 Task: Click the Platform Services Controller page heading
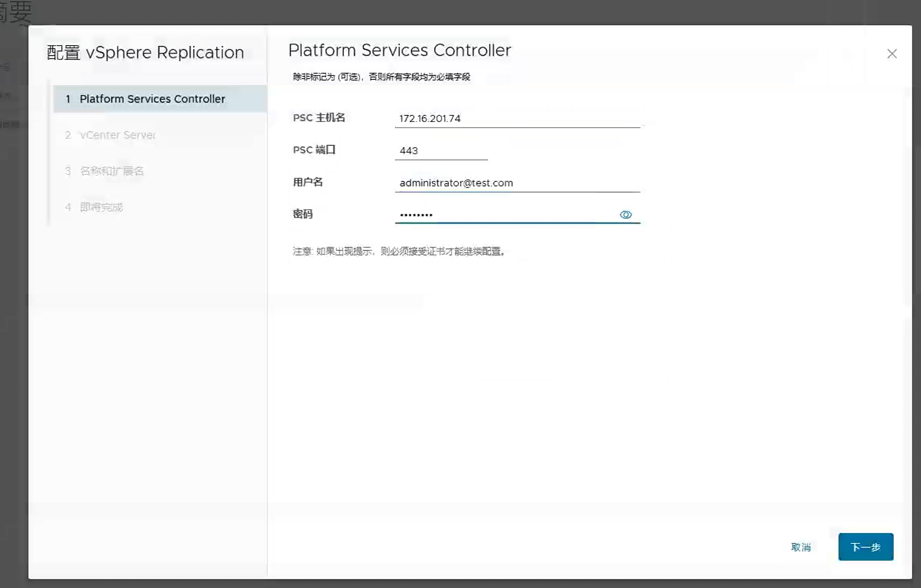(x=399, y=50)
